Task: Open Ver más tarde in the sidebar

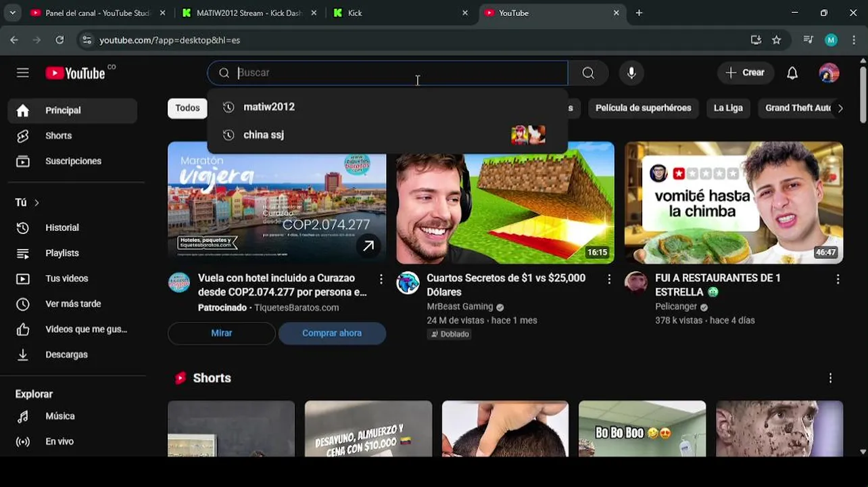Action: [x=72, y=304]
